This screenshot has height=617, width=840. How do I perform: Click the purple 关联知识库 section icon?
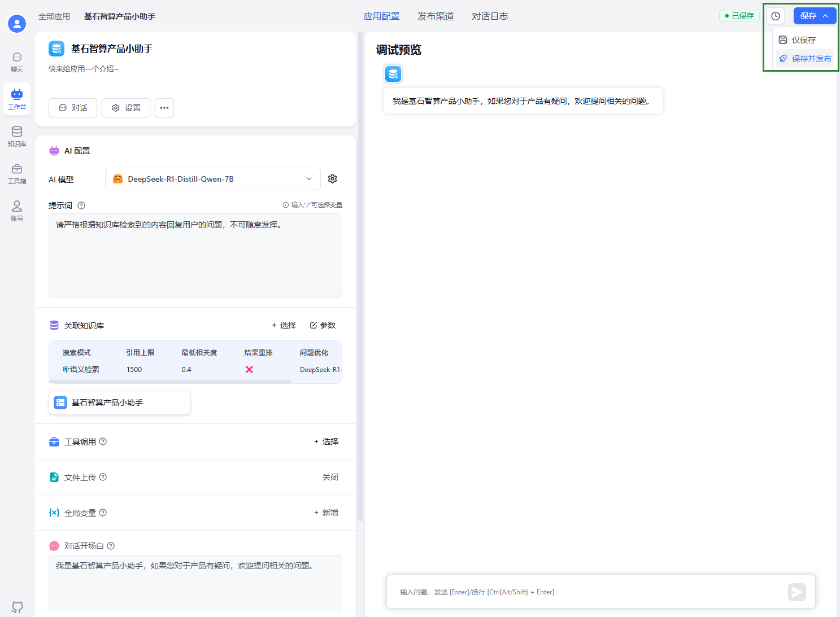(54, 325)
